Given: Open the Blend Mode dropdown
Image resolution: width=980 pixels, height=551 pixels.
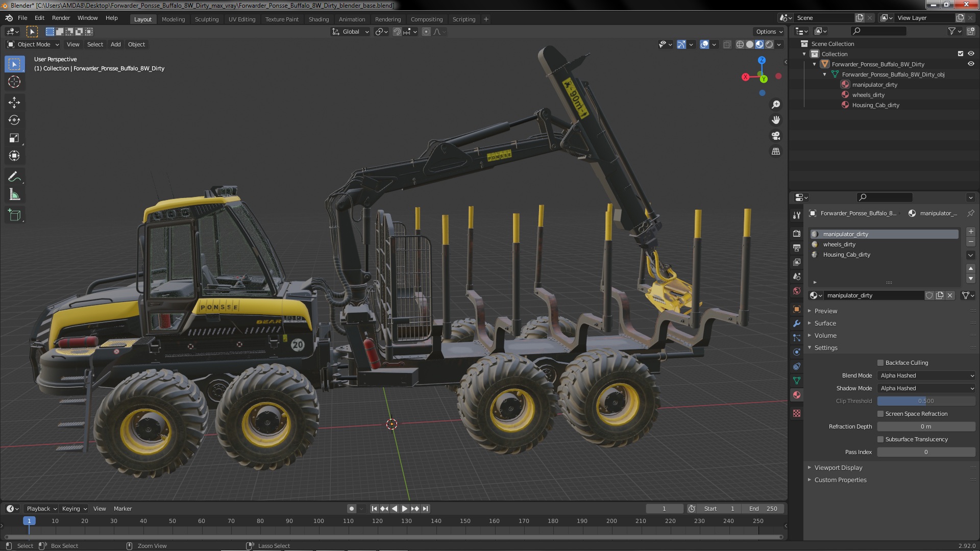Looking at the screenshot, I should pyautogui.click(x=926, y=375).
